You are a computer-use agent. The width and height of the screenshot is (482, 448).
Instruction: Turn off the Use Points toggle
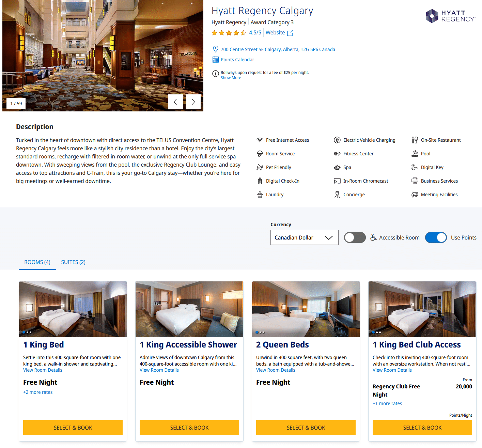pyautogui.click(x=436, y=237)
